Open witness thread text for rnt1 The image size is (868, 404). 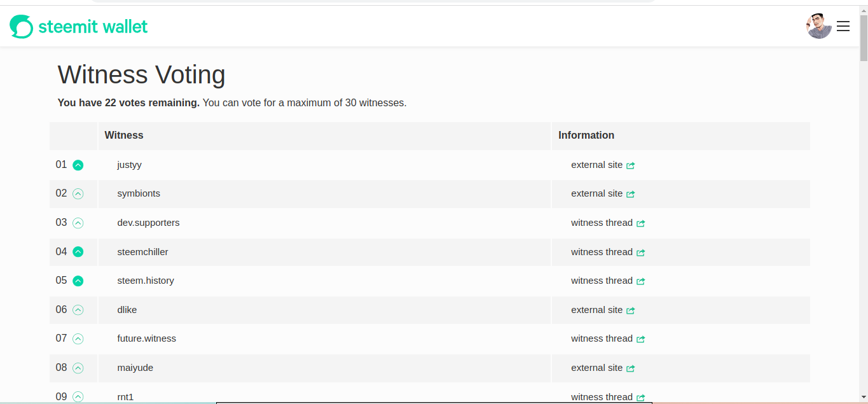602,397
